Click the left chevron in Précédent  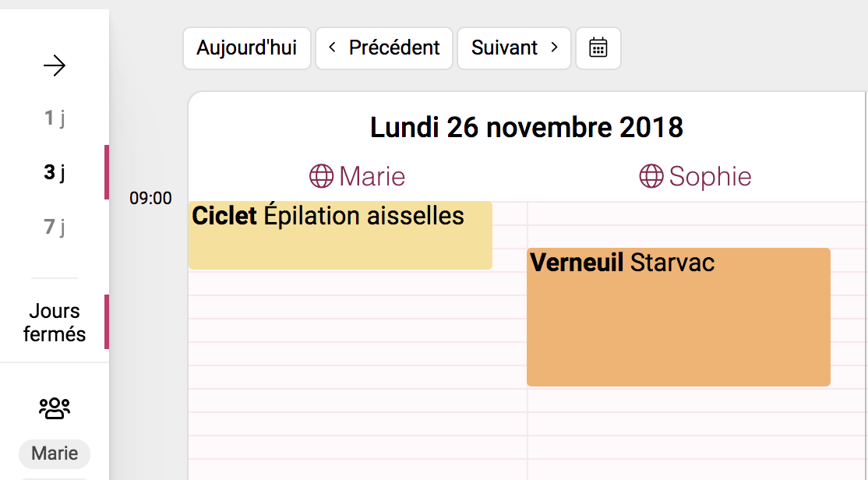click(332, 48)
